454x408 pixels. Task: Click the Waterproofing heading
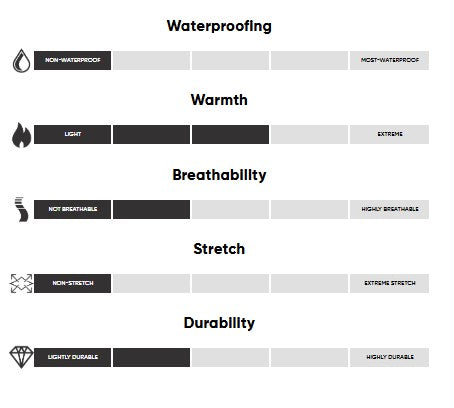(x=219, y=26)
